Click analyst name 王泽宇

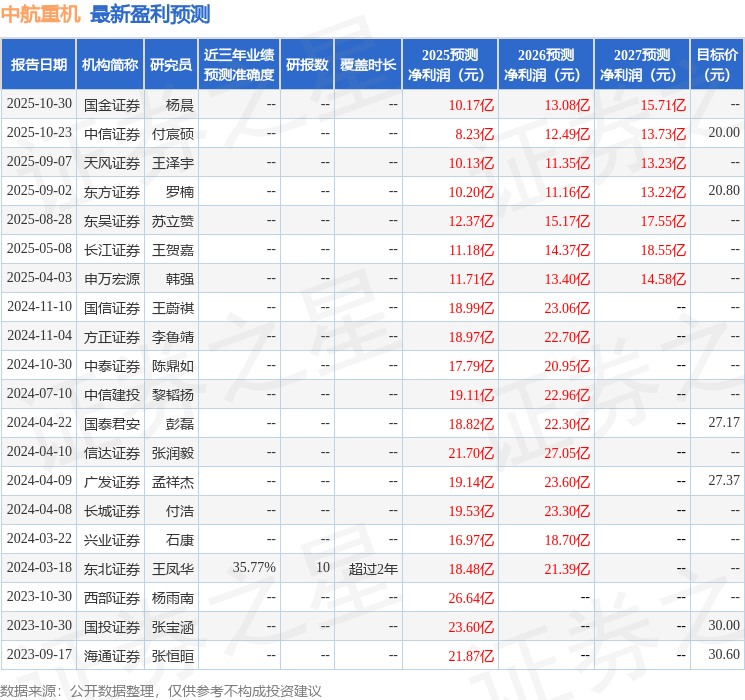[173, 163]
